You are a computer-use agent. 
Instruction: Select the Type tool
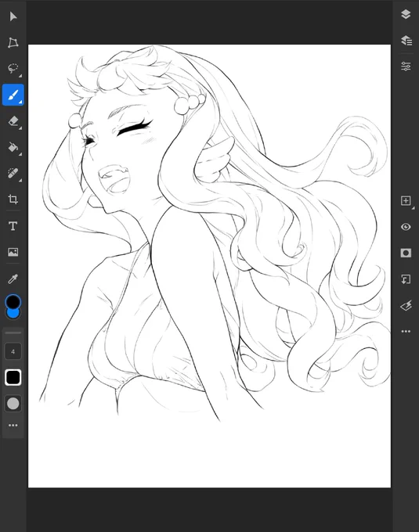[13, 226]
